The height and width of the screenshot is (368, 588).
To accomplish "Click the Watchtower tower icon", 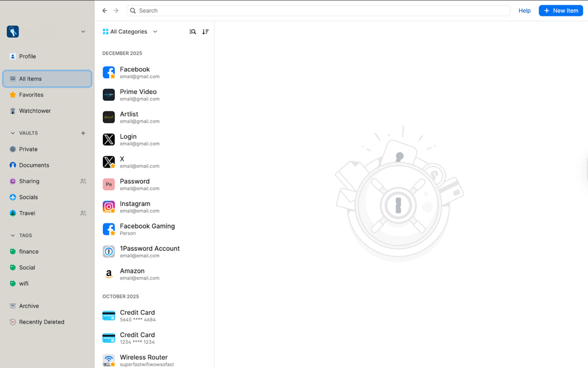I will coord(13,111).
